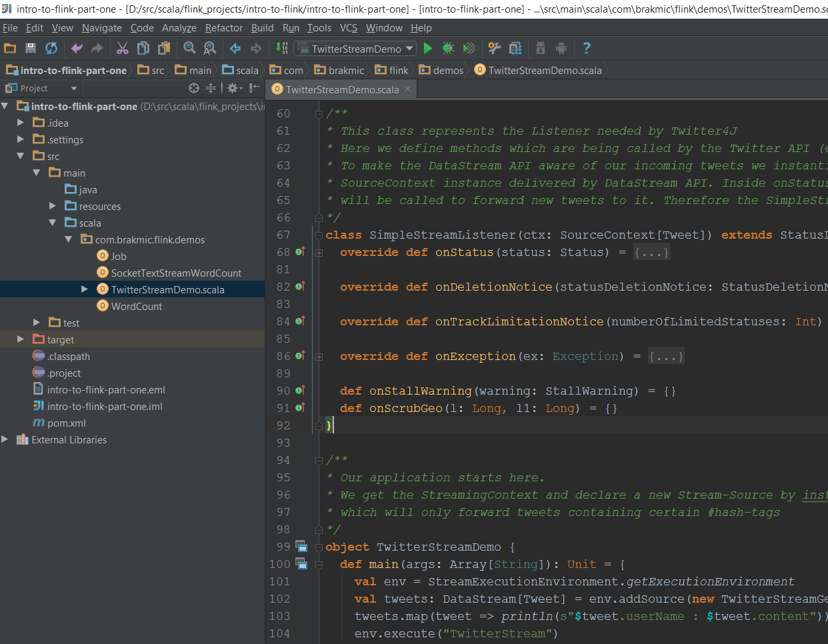Click the Make Project icon
The image size is (828, 644).
coord(282,48)
